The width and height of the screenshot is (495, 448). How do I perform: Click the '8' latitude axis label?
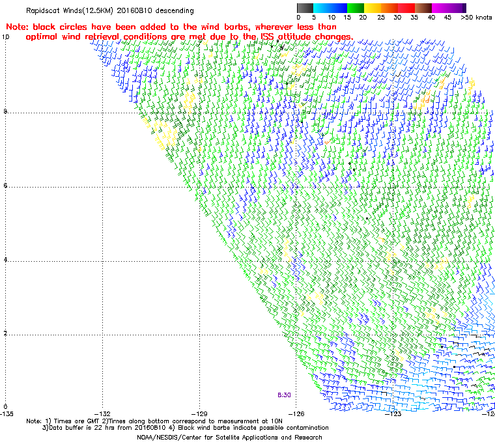point(5,111)
